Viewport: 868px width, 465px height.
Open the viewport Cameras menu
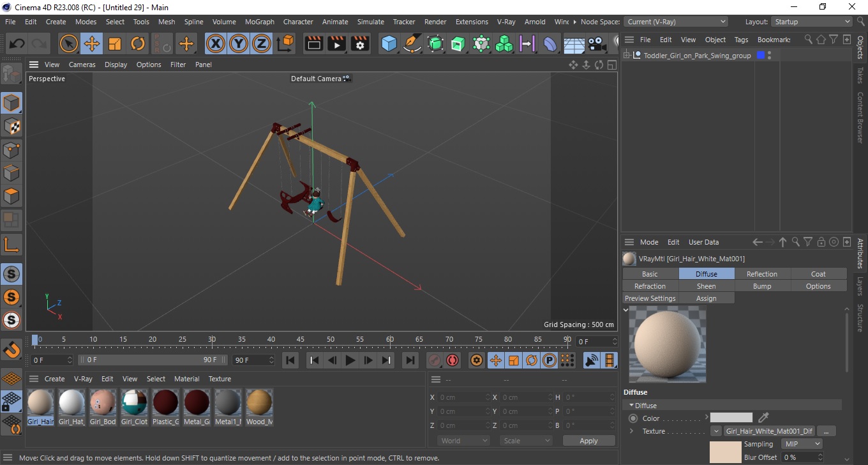click(82, 65)
